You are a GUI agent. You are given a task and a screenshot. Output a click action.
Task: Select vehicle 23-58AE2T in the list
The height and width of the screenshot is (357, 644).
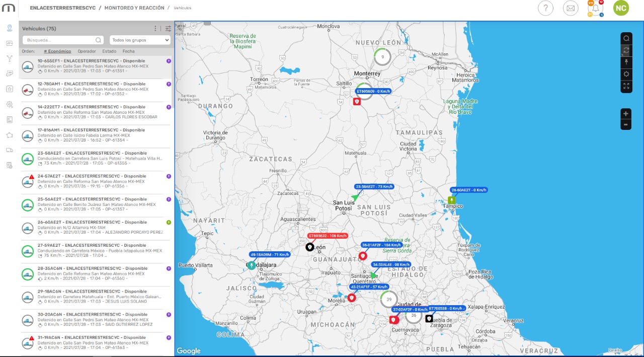point(96,159)
